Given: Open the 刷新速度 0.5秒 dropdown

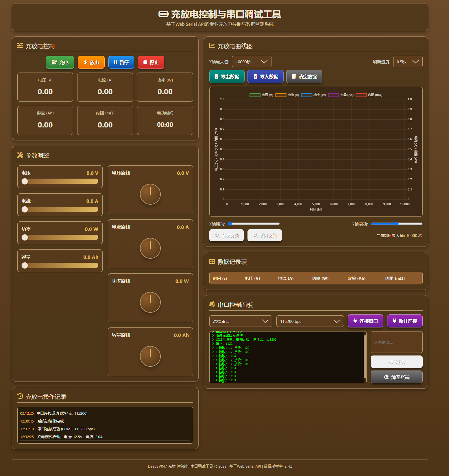Looking at the screenshot, I should tap(408, 62).
